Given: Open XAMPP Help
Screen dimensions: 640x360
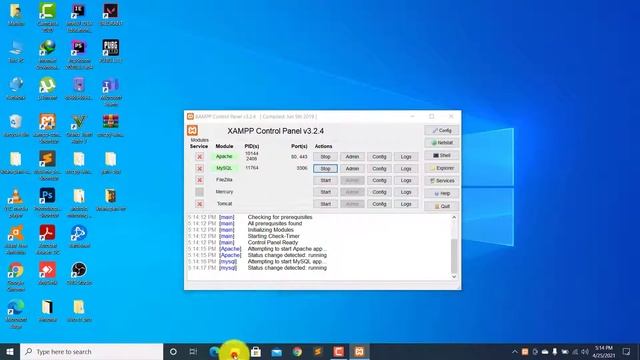Looking at the screenshot, I should (x=442, y=193).
